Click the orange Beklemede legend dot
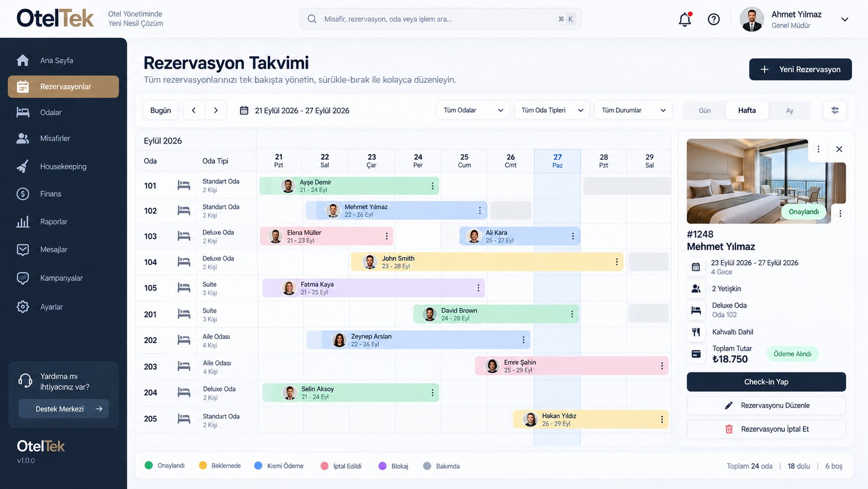Viewport: 868px width, 489px height. [x=203, y=466]
